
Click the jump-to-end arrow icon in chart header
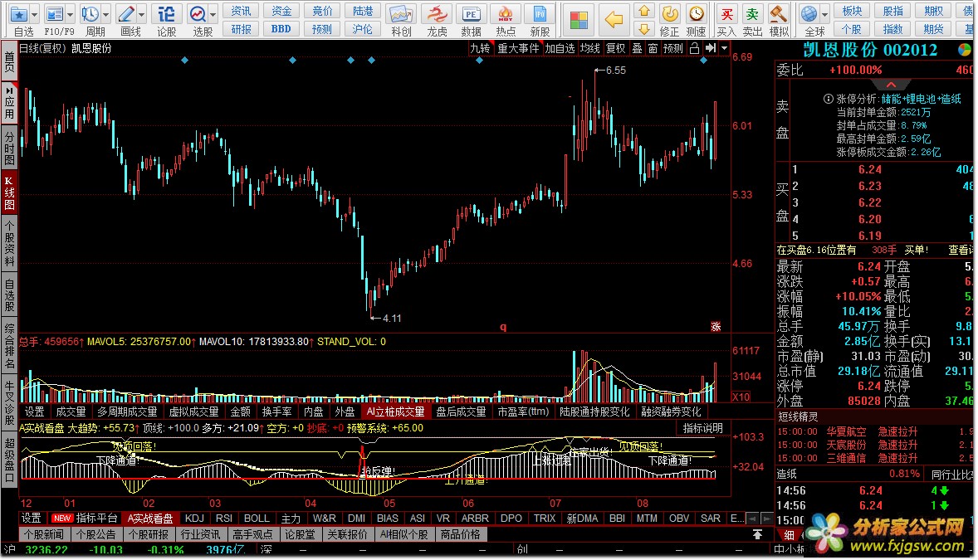point(711,49)
